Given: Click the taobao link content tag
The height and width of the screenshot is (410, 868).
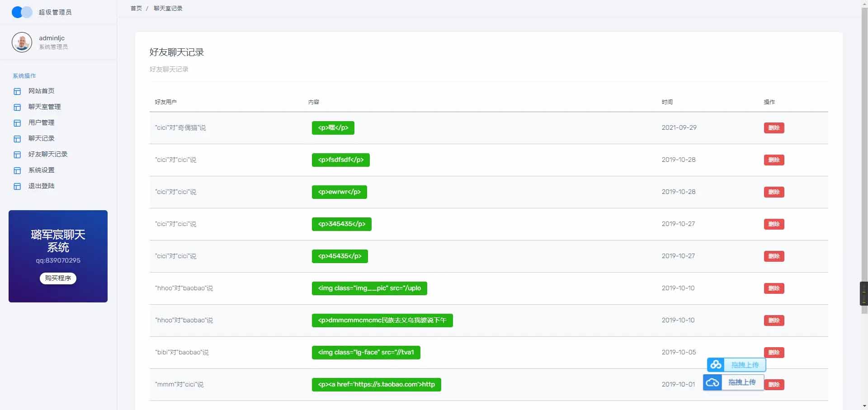Looking at the screenshot, I should click(376, 385).
